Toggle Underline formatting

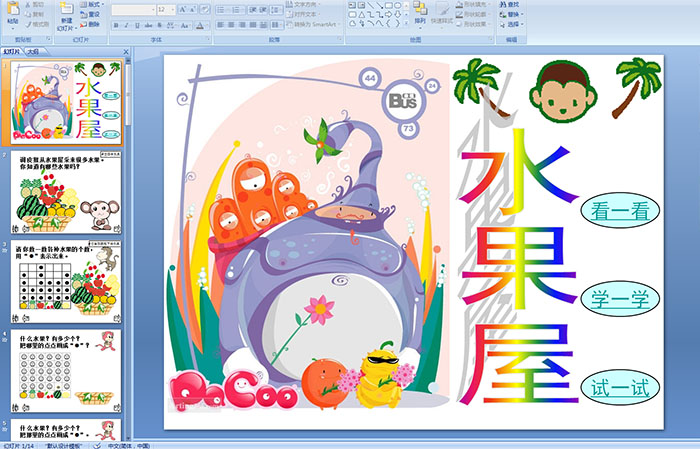[137, 25]
